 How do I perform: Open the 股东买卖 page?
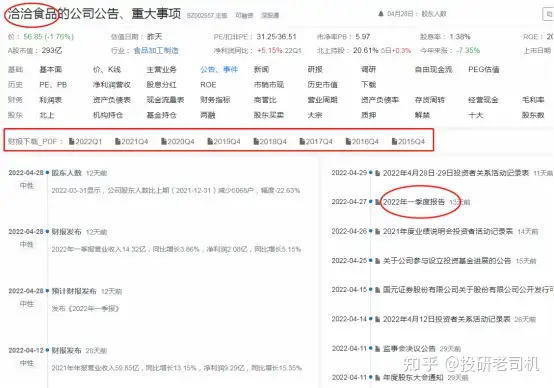coord(269,115)
